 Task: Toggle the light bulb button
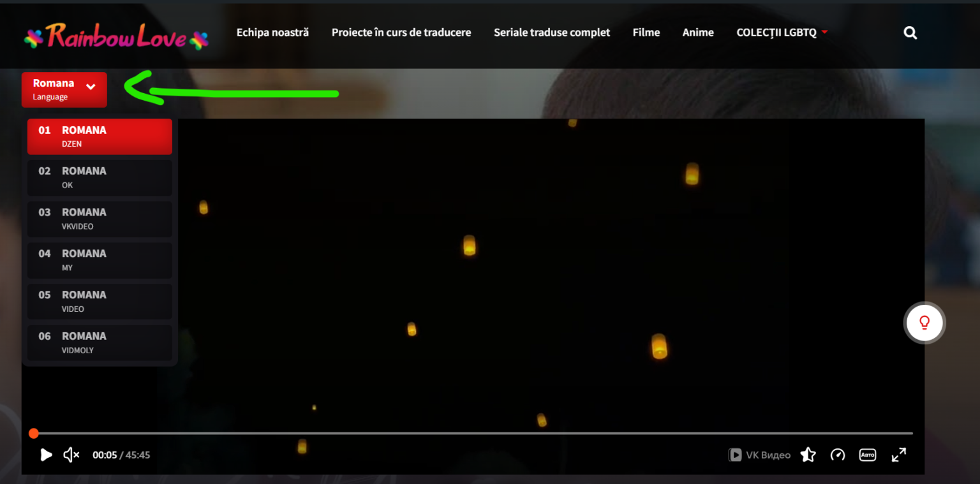tap(924, 323)
